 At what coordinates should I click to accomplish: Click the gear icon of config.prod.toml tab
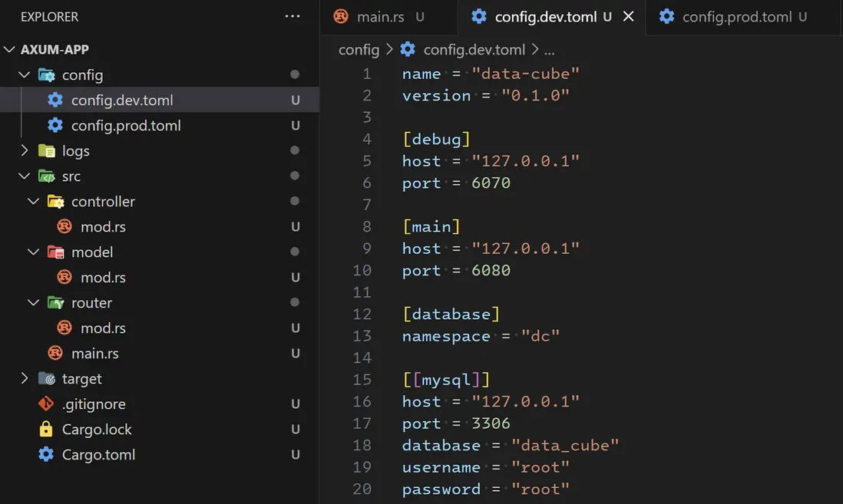click(x=666, y=16)
